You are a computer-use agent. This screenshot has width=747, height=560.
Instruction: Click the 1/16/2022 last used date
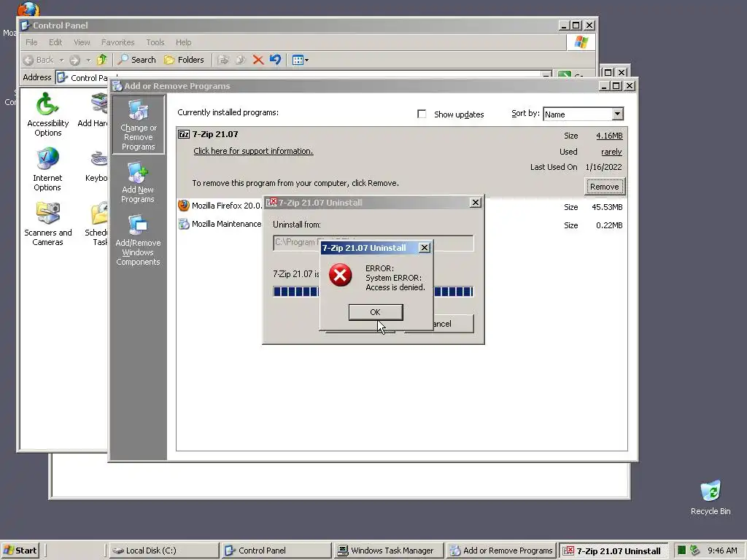(x=603, y=167)
